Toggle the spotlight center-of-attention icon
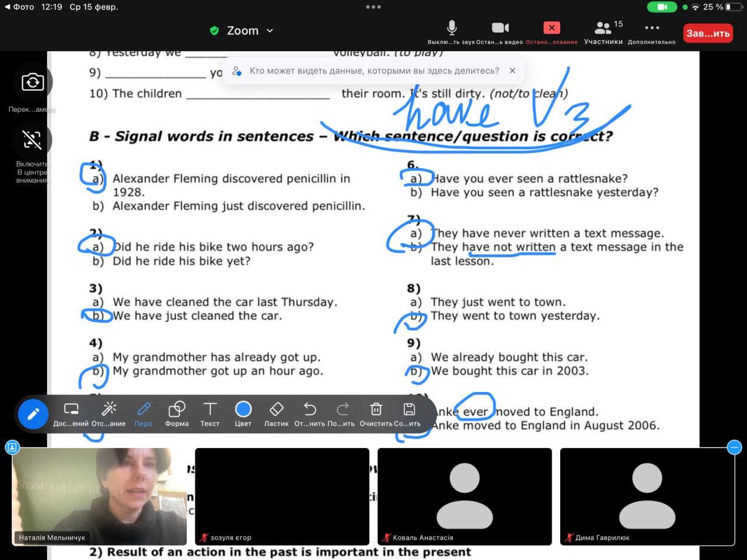The height and width of the screenshot is (560, 747). click(32, 140)
